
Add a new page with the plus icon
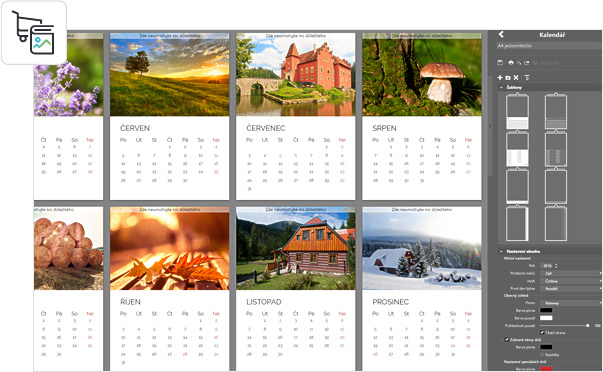(x=500, y=77)
